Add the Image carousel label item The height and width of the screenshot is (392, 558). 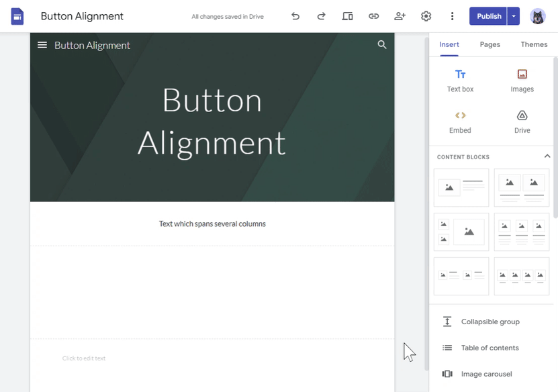tap(486, 374)
